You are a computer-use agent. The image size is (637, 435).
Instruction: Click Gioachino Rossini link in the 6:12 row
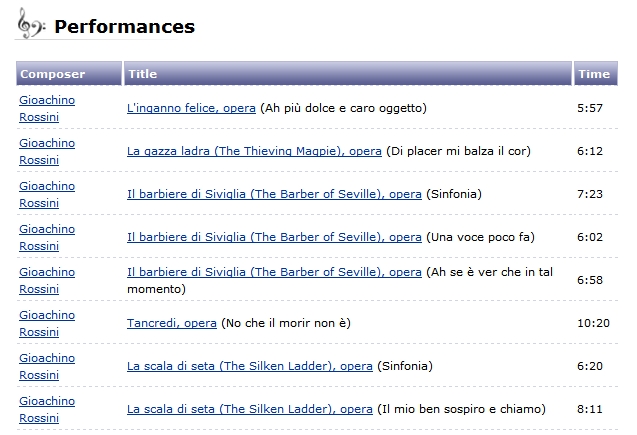click(x=47, y=151)
